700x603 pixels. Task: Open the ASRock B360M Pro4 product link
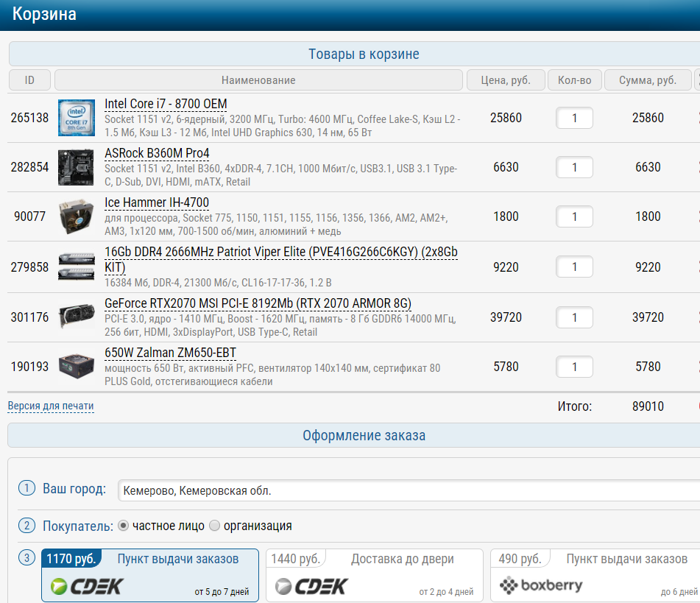pyautogui.click(x=157, y=153)
